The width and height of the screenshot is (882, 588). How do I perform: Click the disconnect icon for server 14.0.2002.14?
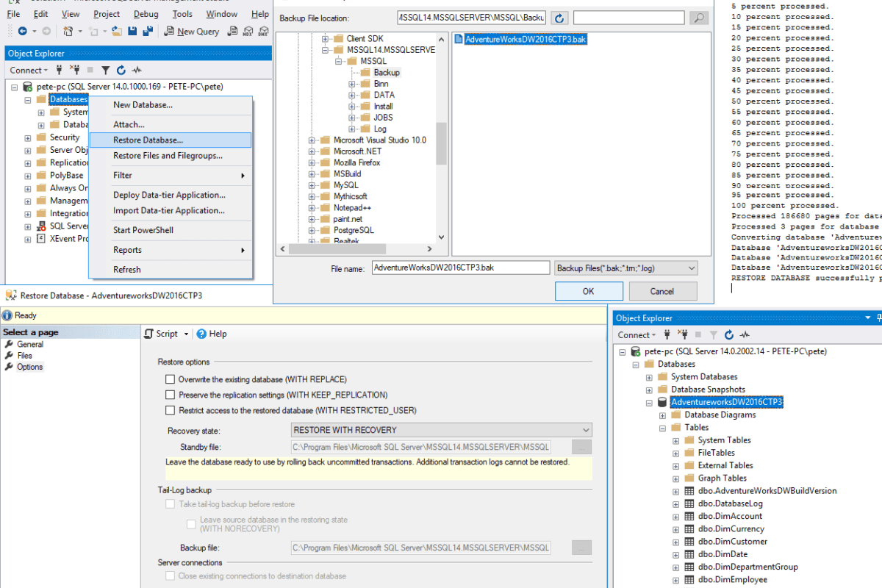pos(683,334)
